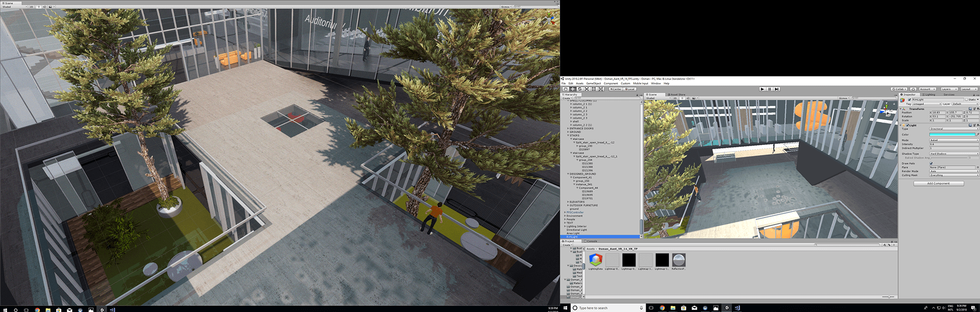The width and height of the screenshot is (980, 312).
Task: Switch to the Lighting tab
Action: coord(929,95)
